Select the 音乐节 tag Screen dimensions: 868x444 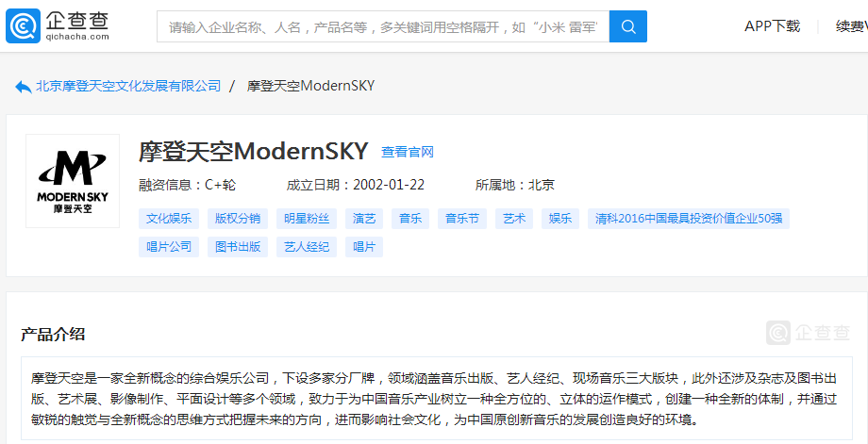point(462,219)
